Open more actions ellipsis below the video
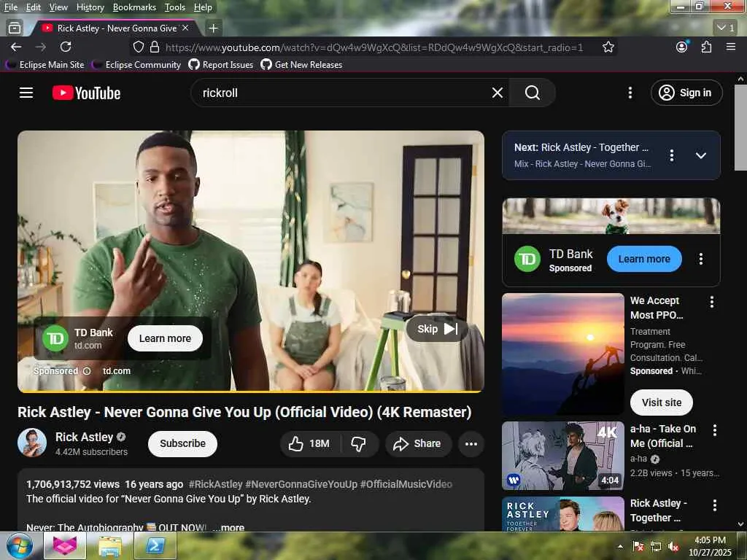 coord(471,444)
